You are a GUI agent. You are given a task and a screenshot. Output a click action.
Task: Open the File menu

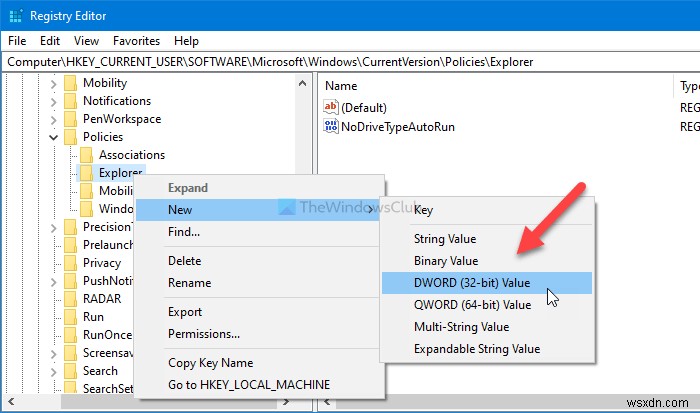tap(17, 41)
